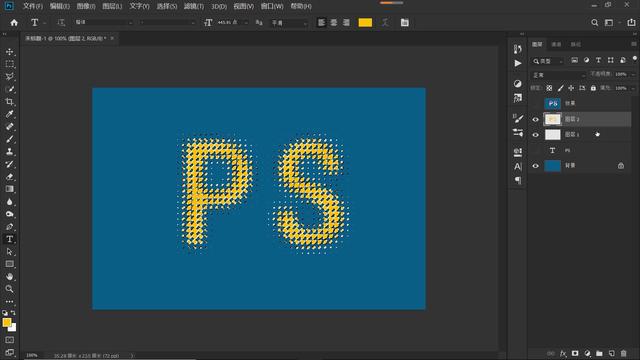Hide 图层 2 using its eye icon
The image size is (640, 360).
point(536,119)
